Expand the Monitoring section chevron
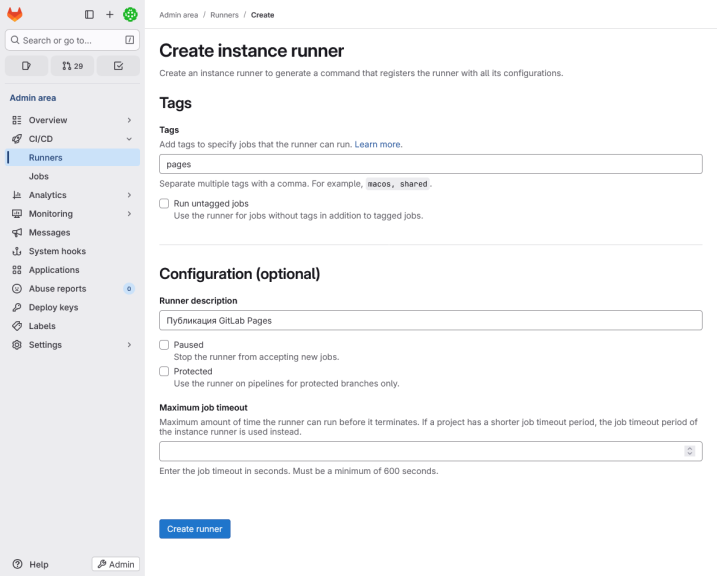Screen dimensions: 717x576 pyautogui.click(x=129, y=214)
